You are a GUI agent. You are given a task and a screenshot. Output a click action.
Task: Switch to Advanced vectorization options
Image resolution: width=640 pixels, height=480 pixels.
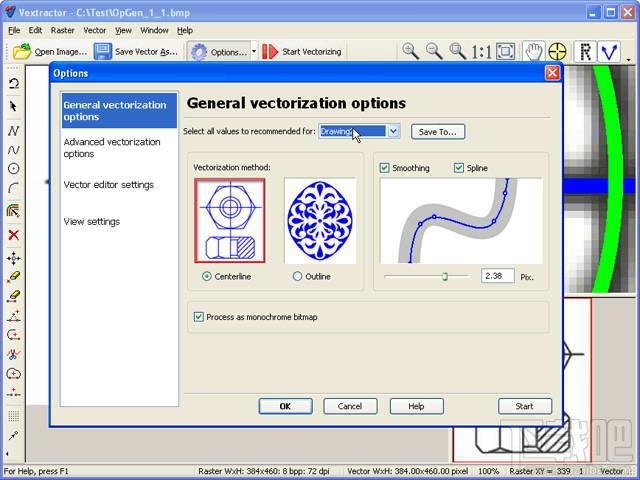click(x=112, y=148)
